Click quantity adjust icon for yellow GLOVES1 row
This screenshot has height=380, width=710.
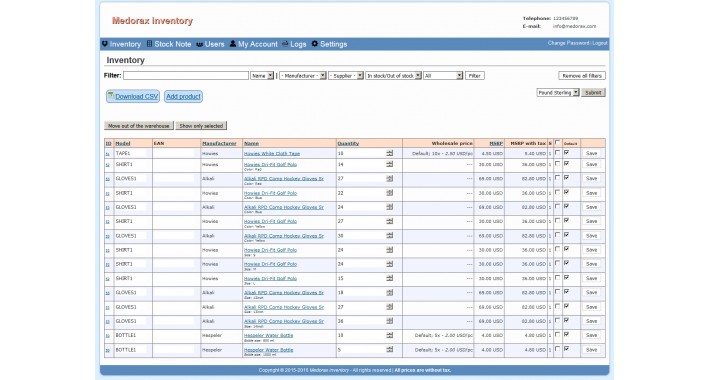tap(389, 236)
